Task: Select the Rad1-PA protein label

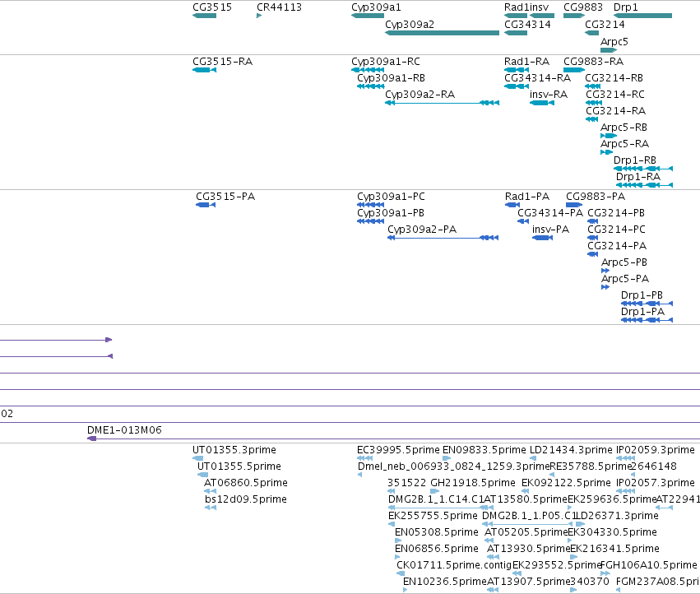Action: [526, 197]
